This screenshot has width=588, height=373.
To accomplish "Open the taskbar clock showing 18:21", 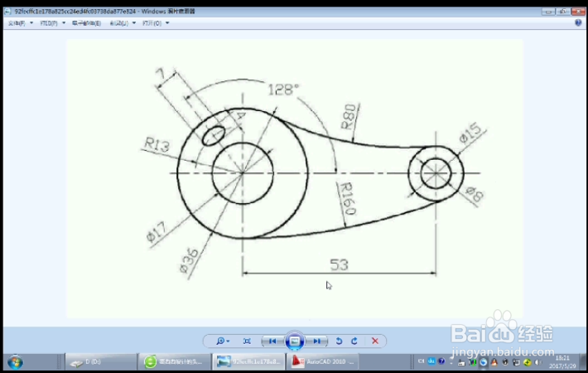I will click(562, 362).
